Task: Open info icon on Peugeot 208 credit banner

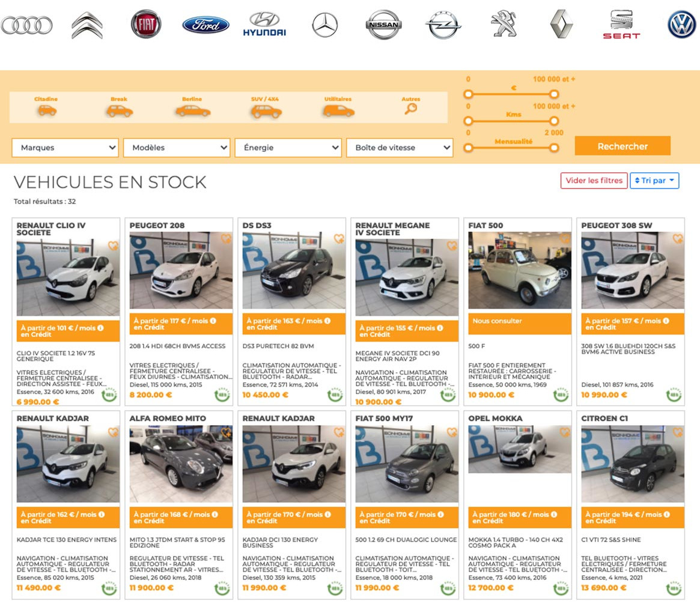Action: (213, 321)
